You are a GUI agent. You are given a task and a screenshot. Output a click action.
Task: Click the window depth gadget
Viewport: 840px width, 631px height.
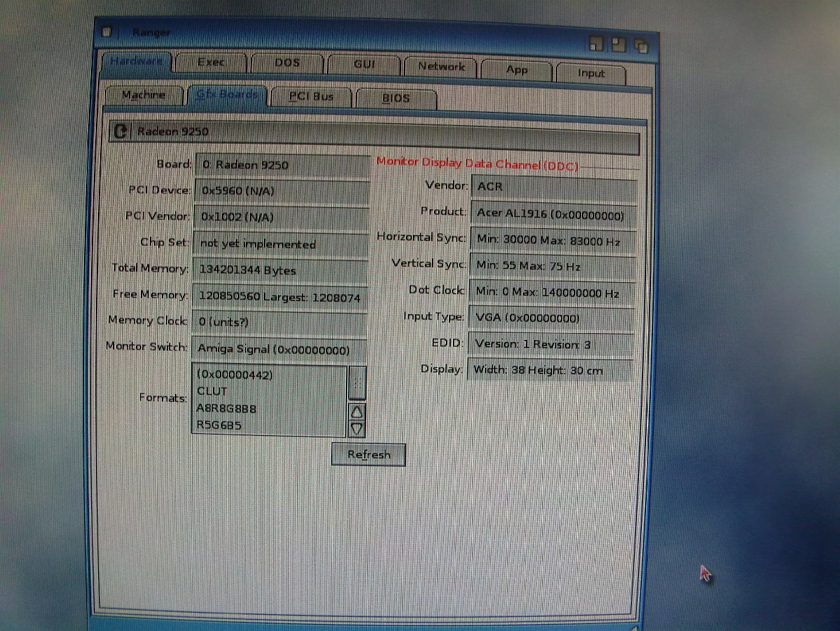(641, 45)
